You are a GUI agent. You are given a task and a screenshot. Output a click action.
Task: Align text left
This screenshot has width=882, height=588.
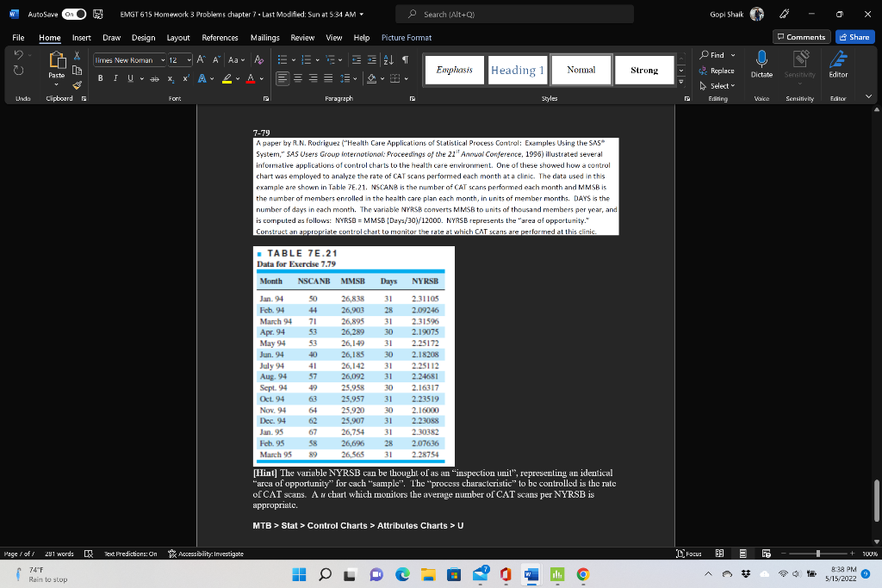click(283, 78)
